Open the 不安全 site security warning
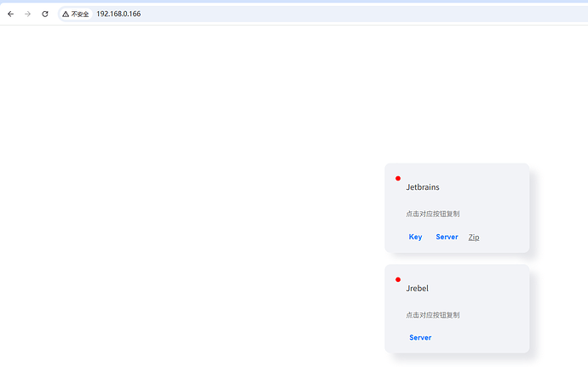The image size is (588, 367). (x=76, y=14)
